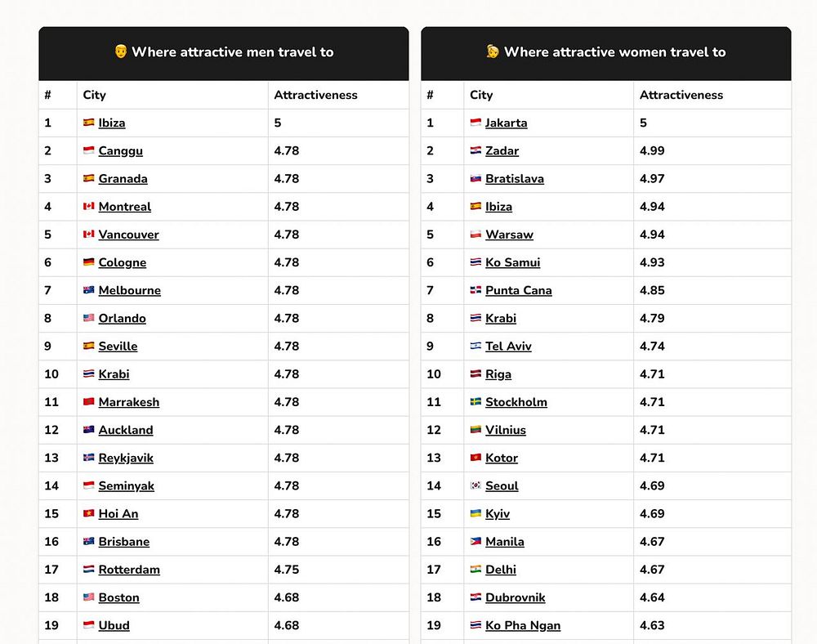Open the Jakarta city link

(x=506, y=123)
